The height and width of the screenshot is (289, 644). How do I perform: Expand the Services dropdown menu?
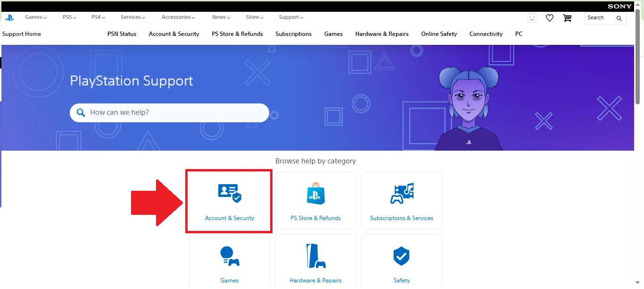click(x=132, y=17)
